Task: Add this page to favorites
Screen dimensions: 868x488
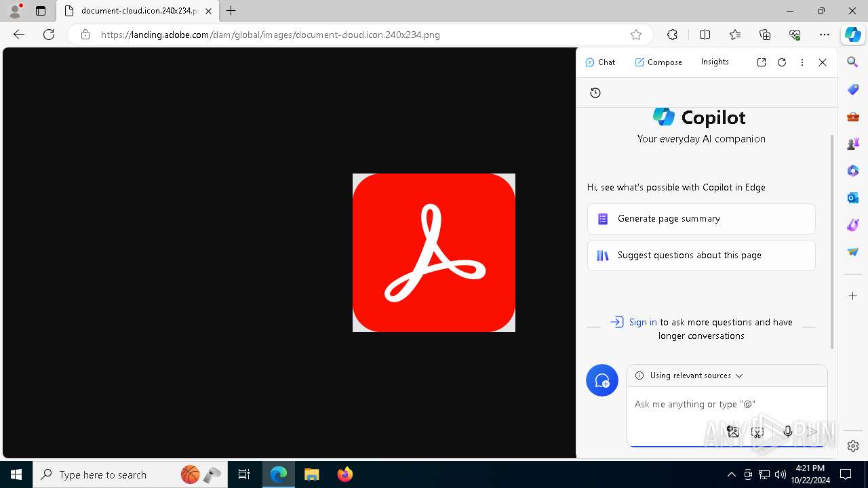Action: pos(635,35)
